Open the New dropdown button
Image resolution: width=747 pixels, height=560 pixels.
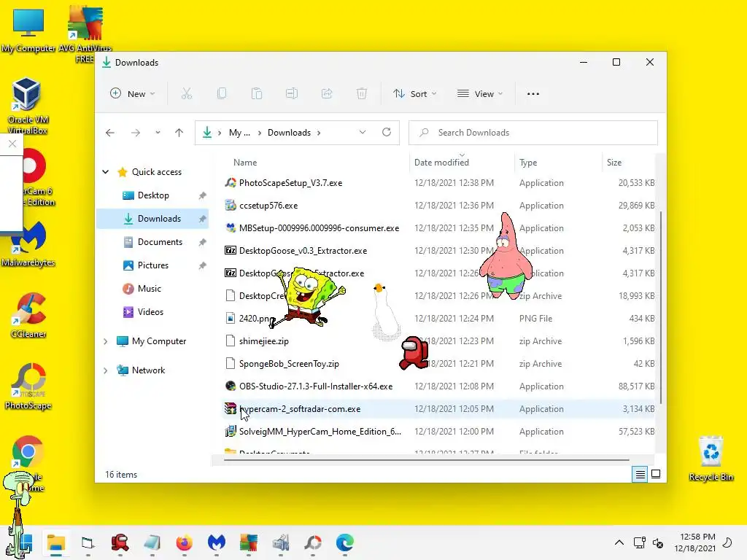pyautogui.click(x=133, y=94)
